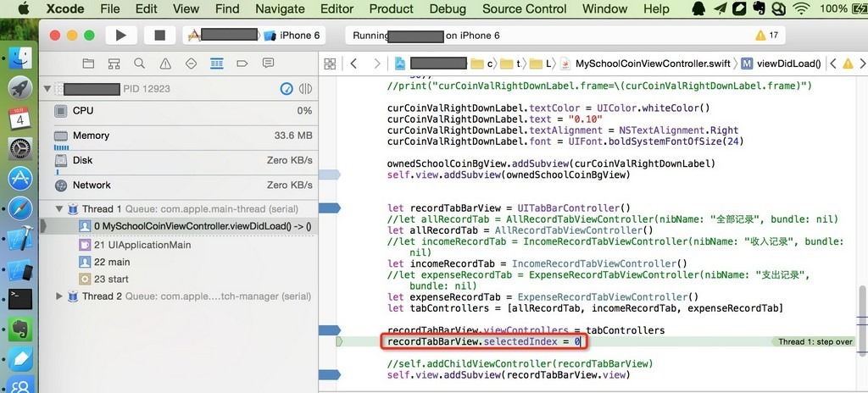Open the Breakpoint navigator icon

(242, 64)
